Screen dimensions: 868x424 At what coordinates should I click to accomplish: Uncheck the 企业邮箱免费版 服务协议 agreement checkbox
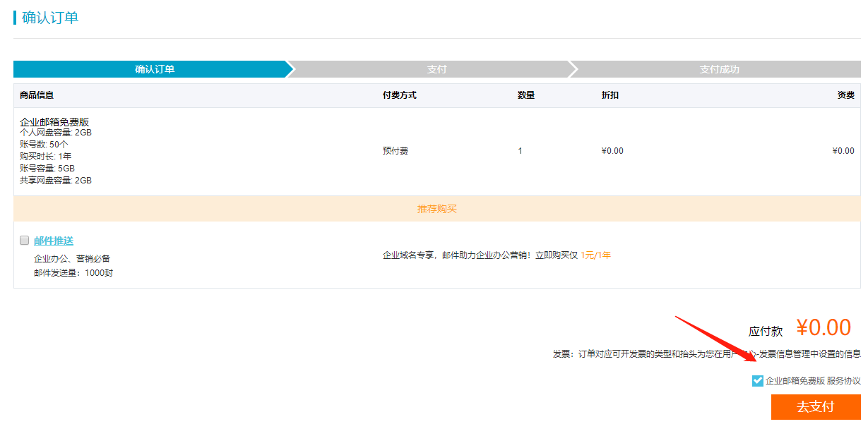coord(758,381)
